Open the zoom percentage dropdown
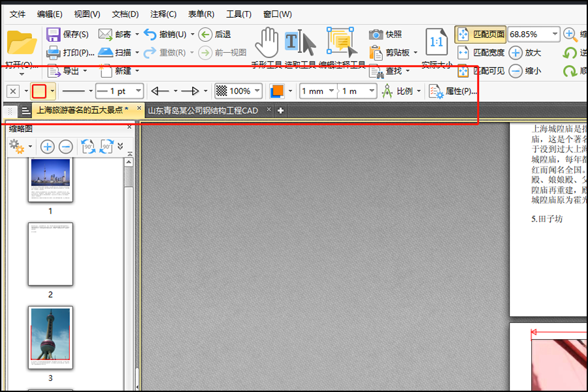Image resolution: width=588 pixels, height=392 pixels. pos(555,35)
